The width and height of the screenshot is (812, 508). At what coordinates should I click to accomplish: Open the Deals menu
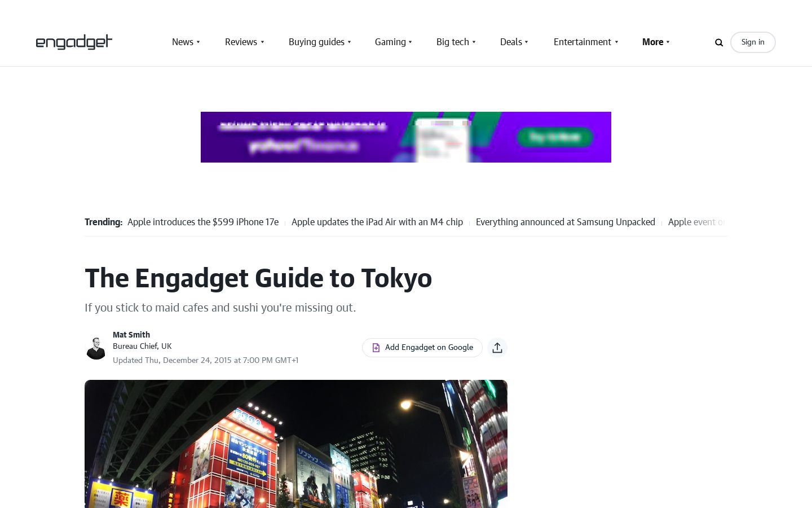pyautogui.click(x=511, y=42)
